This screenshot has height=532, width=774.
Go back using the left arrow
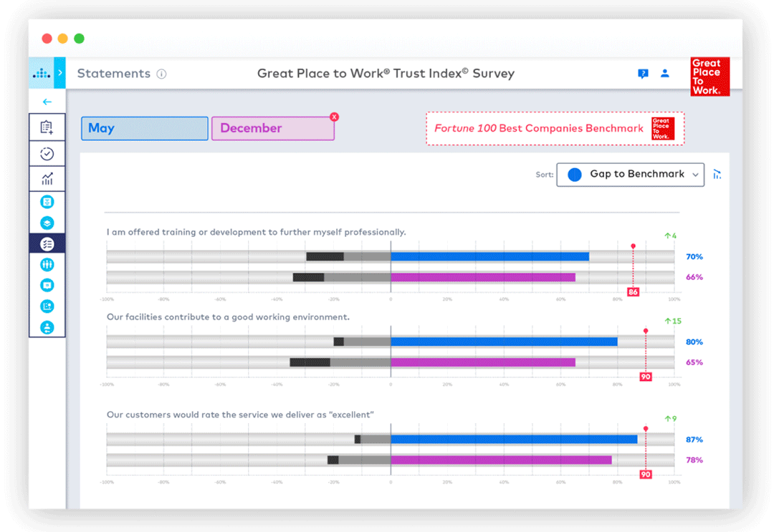[x=47, y=102]
